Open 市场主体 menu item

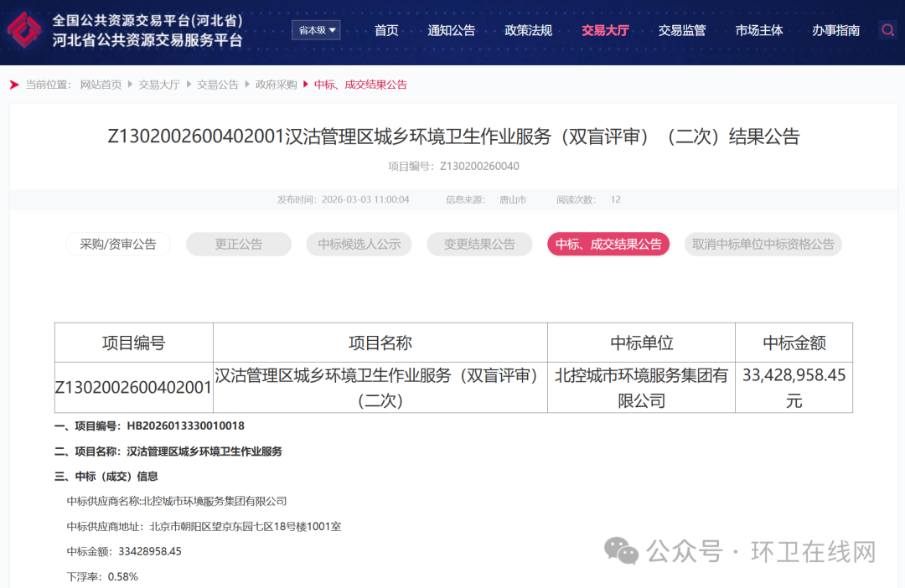pyautogui.click(x=759, y=31)
